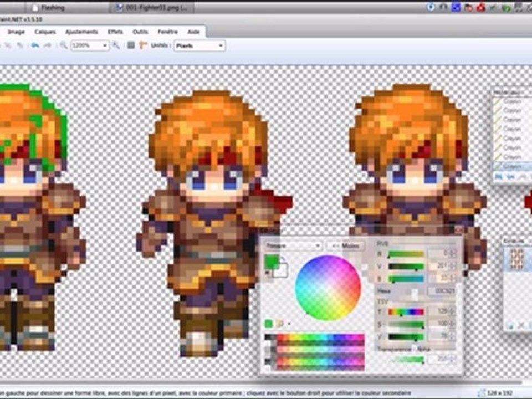This screenshot has width=532, height=399.
Task: Click the history rewind to start icon
Action: tap(498, 176)
